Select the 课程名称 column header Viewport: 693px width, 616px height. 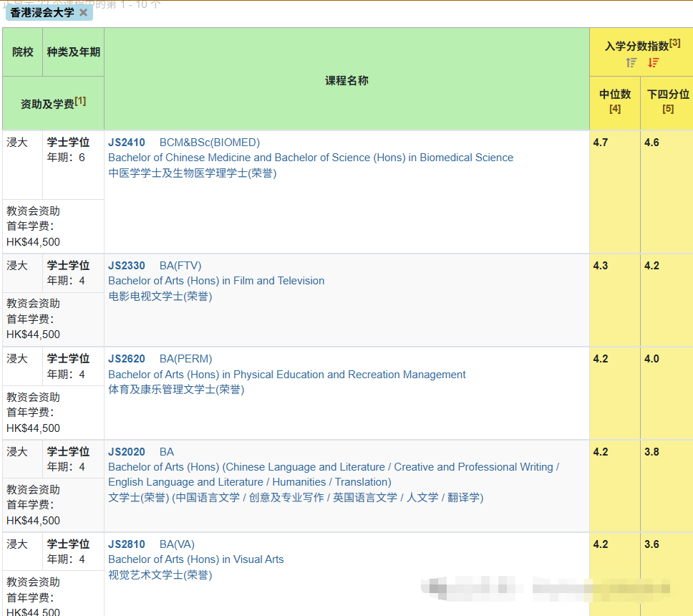(x=346, y=80)
